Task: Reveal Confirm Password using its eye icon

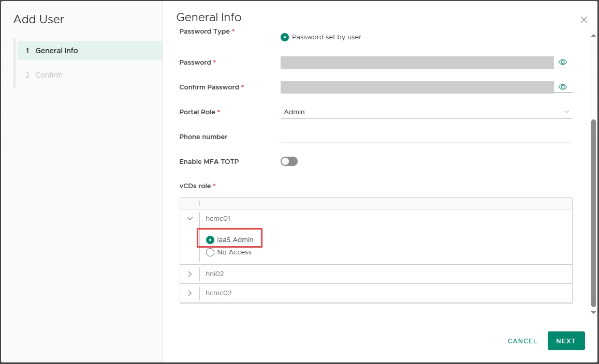Action: pos(563,87)
